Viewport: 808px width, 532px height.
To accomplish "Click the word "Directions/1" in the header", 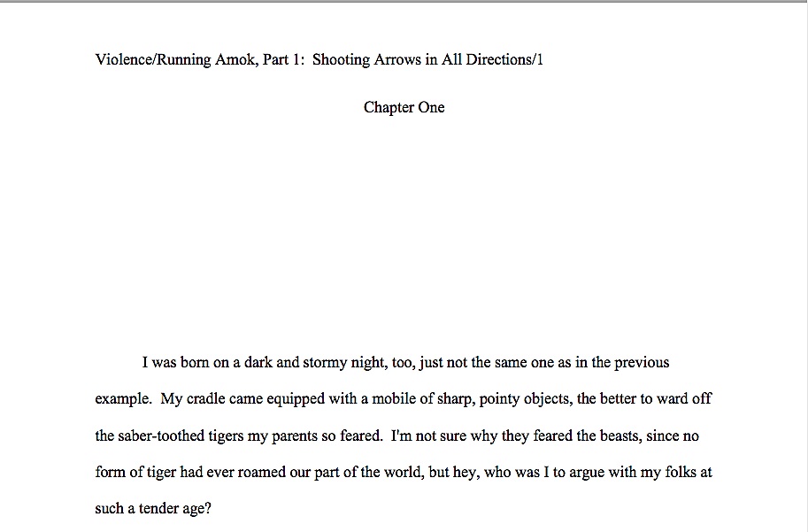I will pyautogui.click(x=504, y=60).
